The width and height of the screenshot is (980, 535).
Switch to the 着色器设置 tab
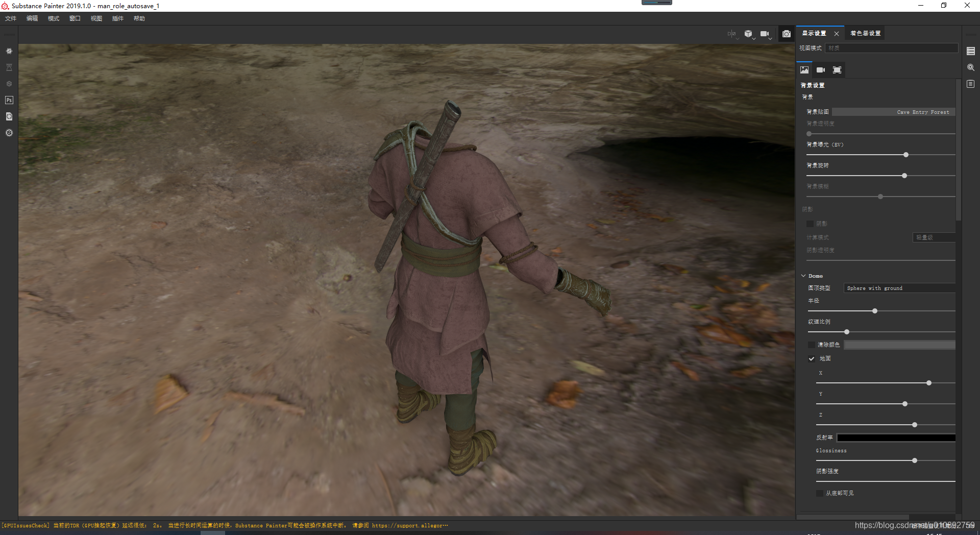point(866,33)
